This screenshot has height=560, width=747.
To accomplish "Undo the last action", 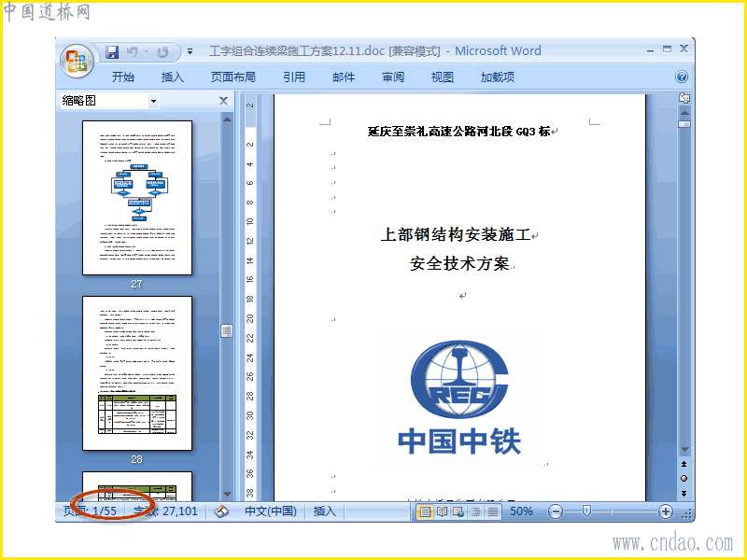I will click(133, 52).
